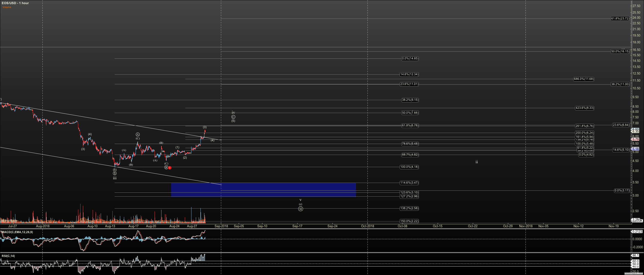
Task: Select the wave iv annotation
Action: coord(233,113)
